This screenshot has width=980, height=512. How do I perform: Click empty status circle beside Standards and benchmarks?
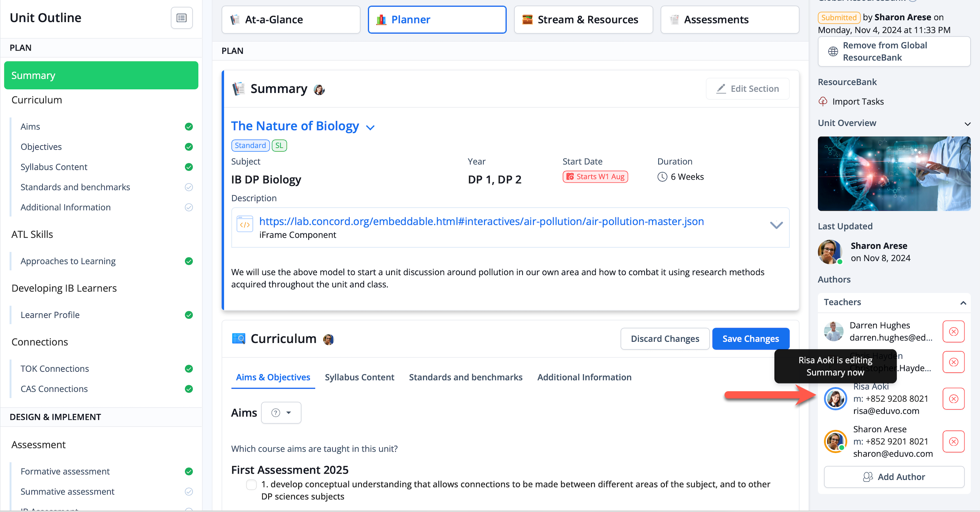189,187
